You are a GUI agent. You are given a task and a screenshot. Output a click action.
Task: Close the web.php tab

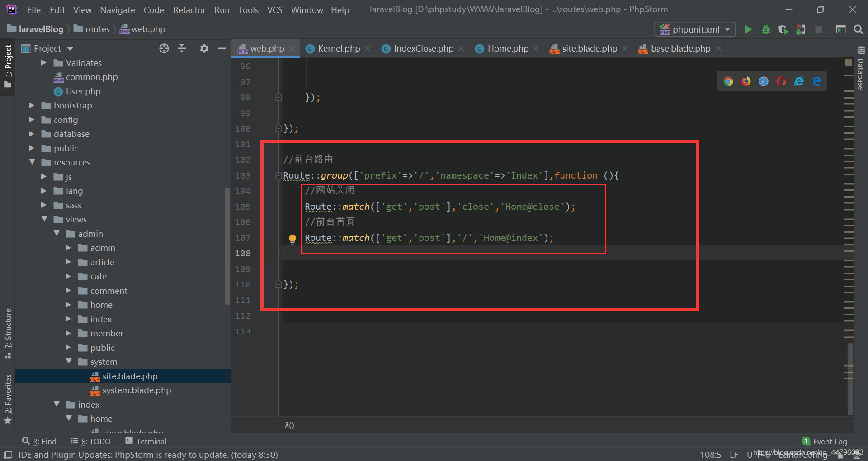292,48
